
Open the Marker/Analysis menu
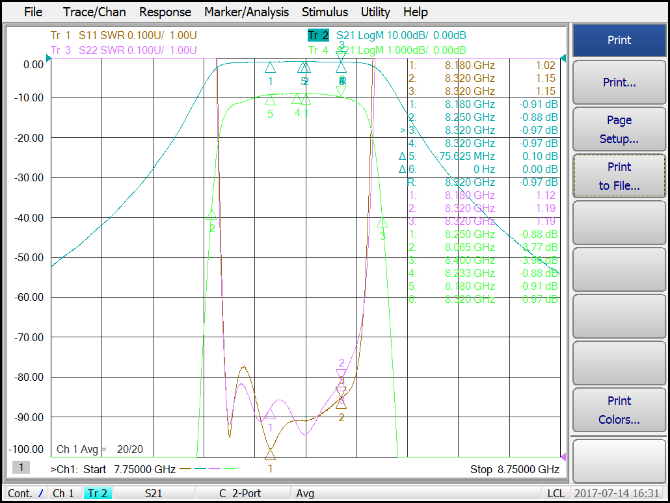tap(246, 12)
